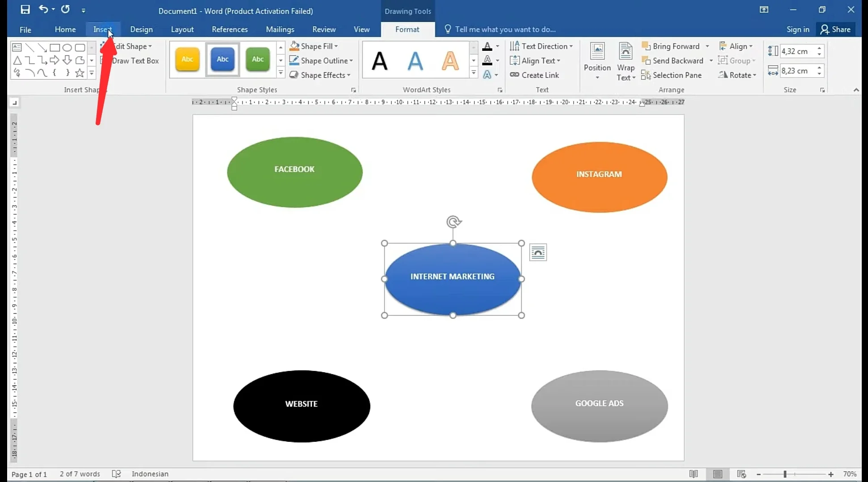This screenshot has width=868, height=482.
Task: Open the Selection Pane
Action: click(671, 75)
